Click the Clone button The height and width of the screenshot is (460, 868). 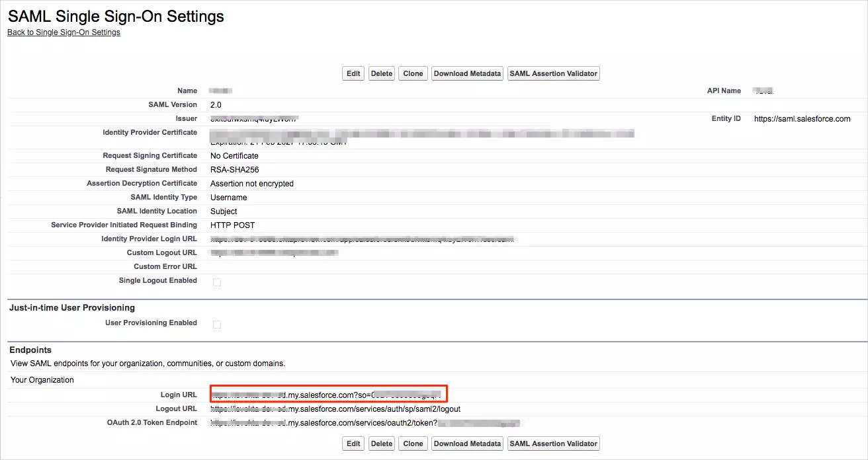click(413, 73)
